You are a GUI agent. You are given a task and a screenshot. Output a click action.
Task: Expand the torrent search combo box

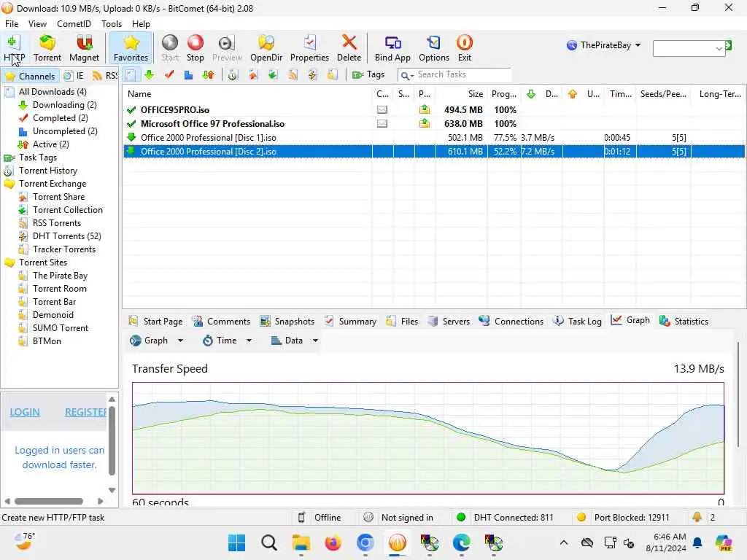coord(719,49)
